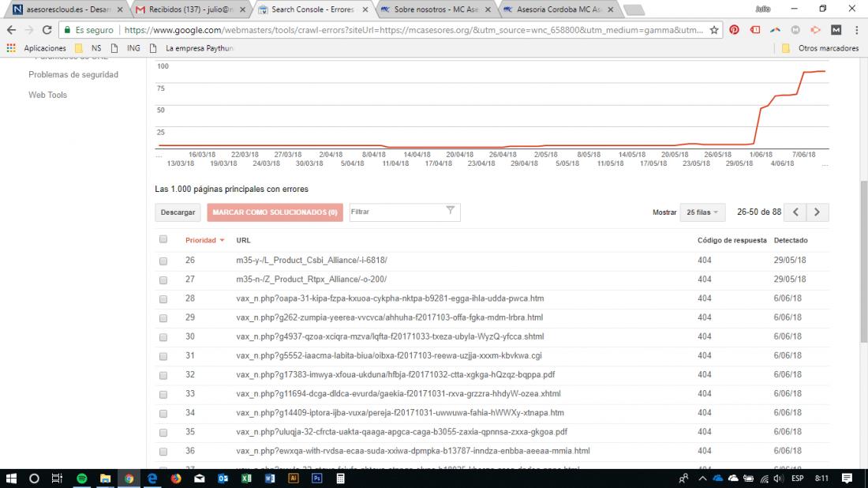The image size is (868, 488).
Task: Open the m35-n-/Z_Product_Rtpx_Alliance URL
Action: [x=312, y=280]
